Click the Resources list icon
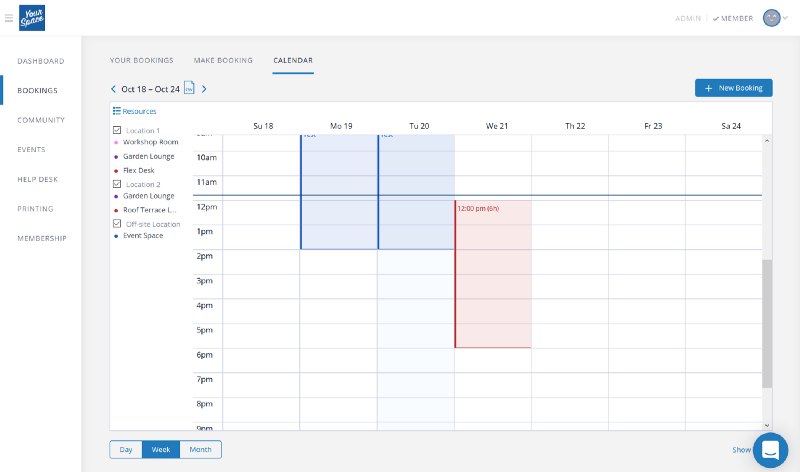The height and width of the screenshot is (472, 800). click(x=117, y=111)
